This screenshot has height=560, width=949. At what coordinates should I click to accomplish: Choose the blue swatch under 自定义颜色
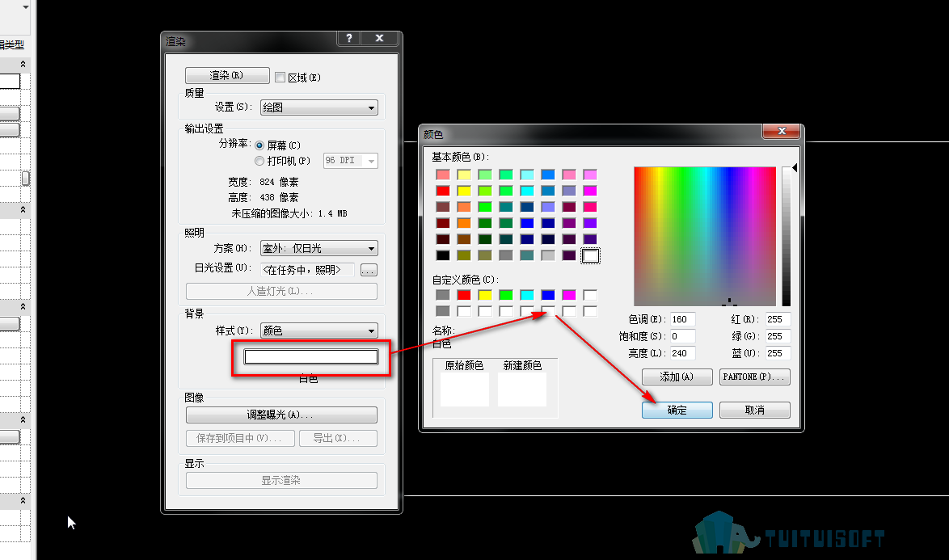(x=548, y=295)
